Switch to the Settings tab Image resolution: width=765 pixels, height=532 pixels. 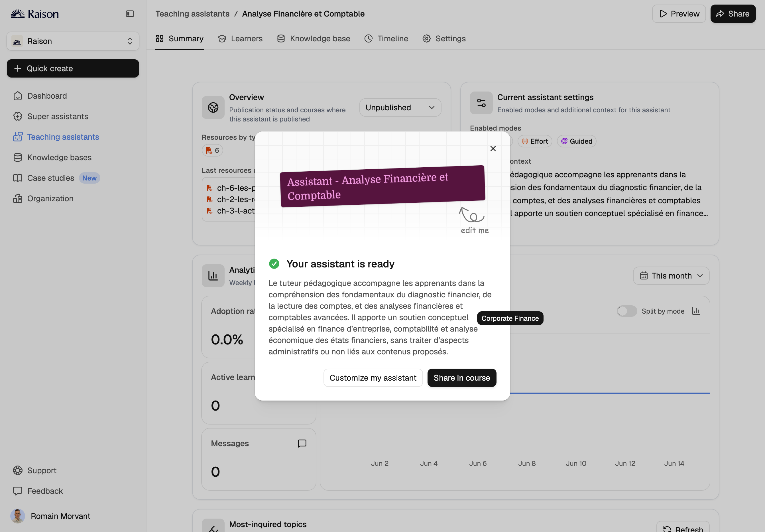pos(444,39)
